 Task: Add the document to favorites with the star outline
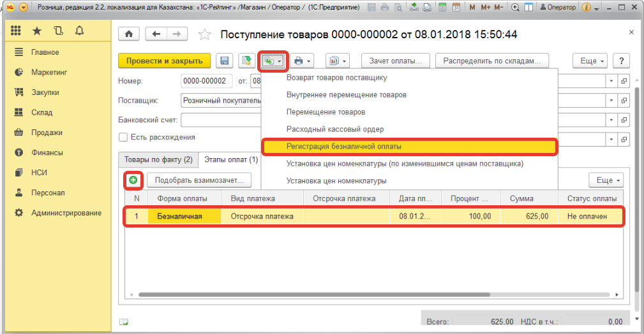[204, 34]
